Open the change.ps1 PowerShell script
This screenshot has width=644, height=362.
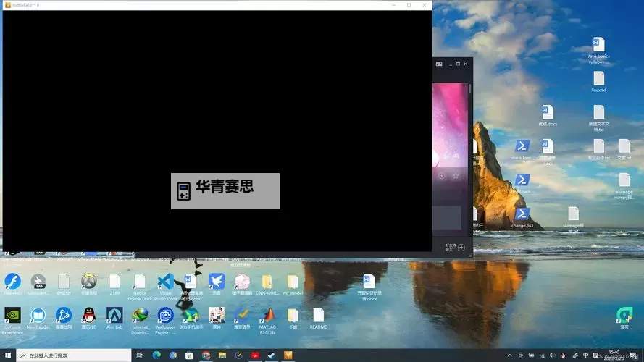522,214
